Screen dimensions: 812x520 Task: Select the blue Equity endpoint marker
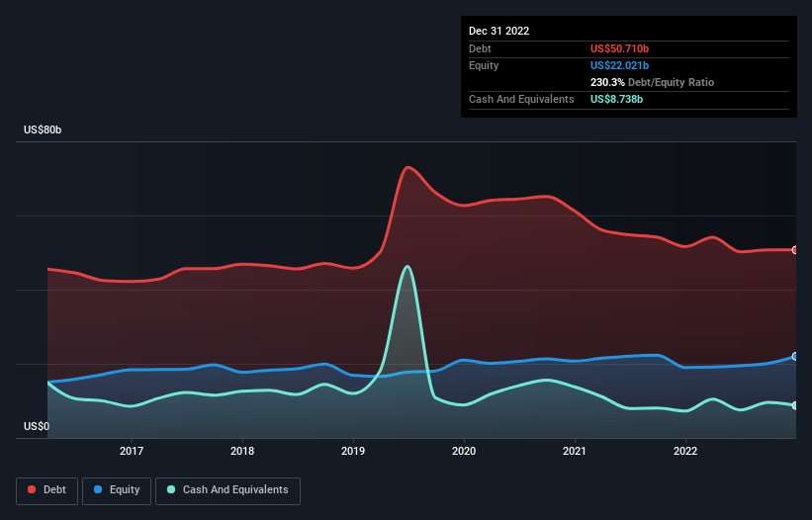(x=795, y=357)
